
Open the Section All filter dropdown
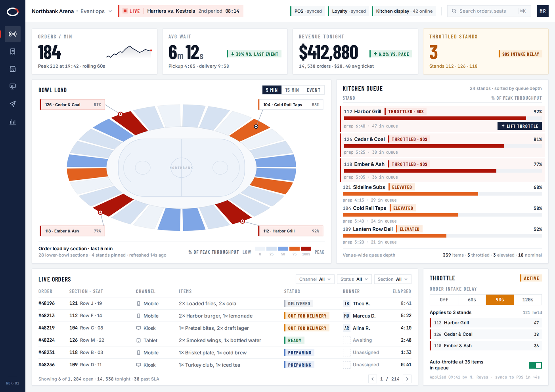[392, 279]
